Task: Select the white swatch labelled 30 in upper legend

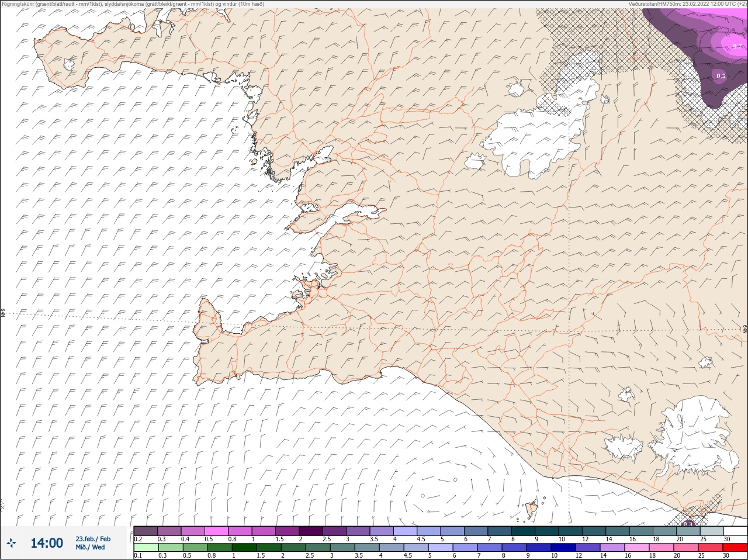Action: [736, 531]
